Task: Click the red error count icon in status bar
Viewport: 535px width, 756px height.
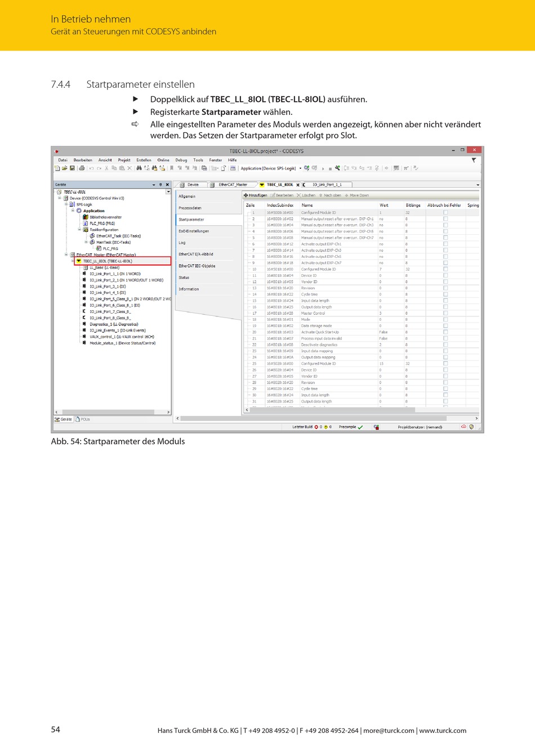Action: coord(316,427)
